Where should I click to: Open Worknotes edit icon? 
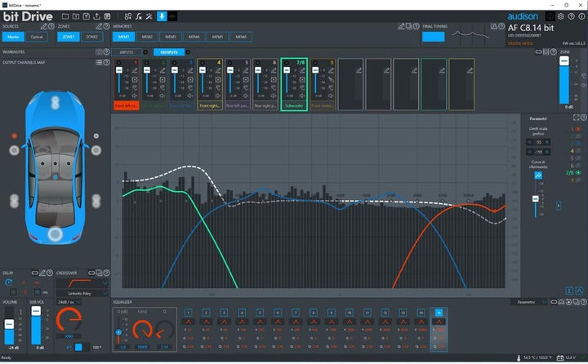tap(99, 51)
